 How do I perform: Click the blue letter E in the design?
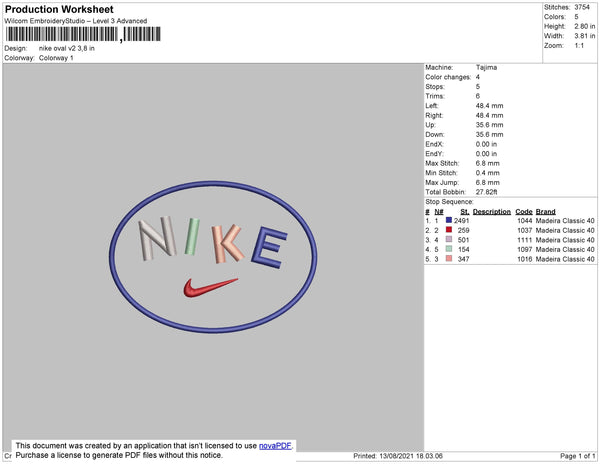tap(269, 247)
